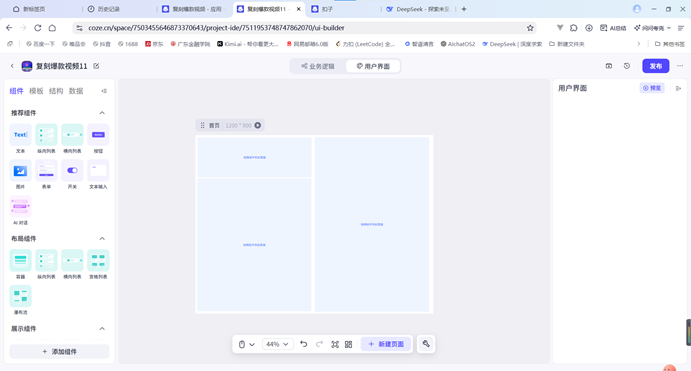The width and height of the screenshot is (691, 371).
Task: Open the 京东 bookmark
Action: [154, 44]
